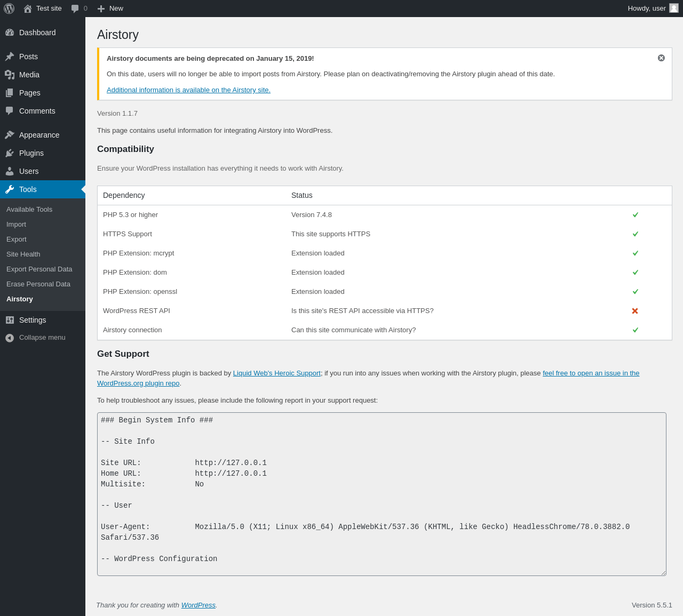Open the user avatar in admin bar

[674, 8]
